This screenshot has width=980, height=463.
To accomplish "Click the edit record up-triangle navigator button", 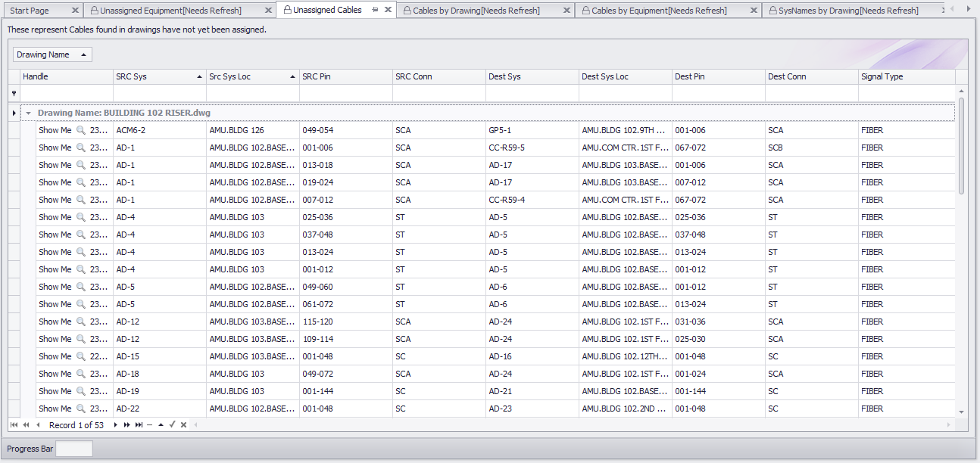I will coord(161,425).
